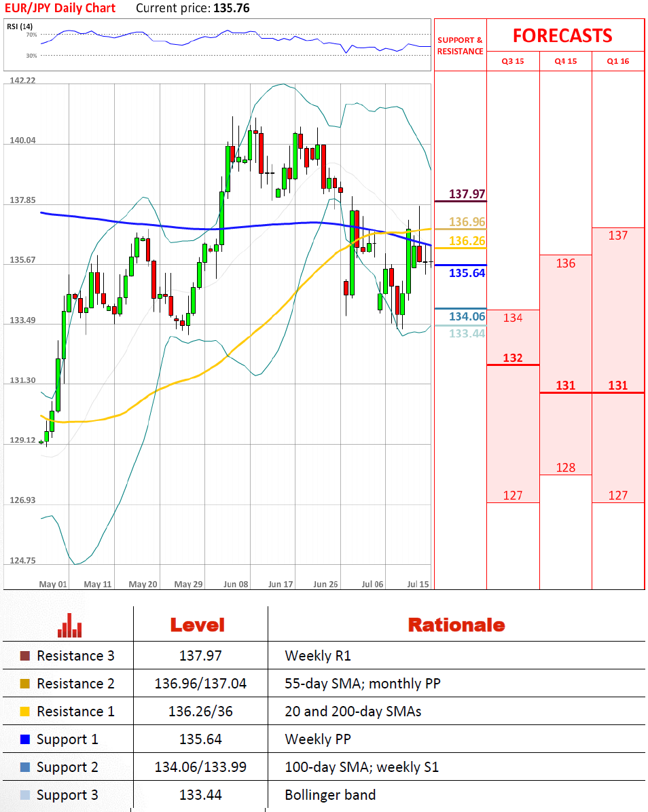Click the Current price 135.76 text

193,8
